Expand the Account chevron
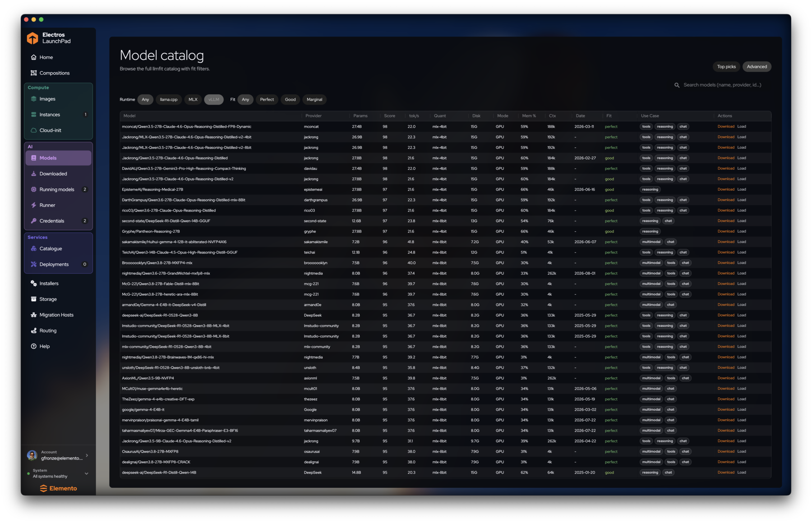The height and width of the screenshot is (523, 812). (x=87, y=455)
